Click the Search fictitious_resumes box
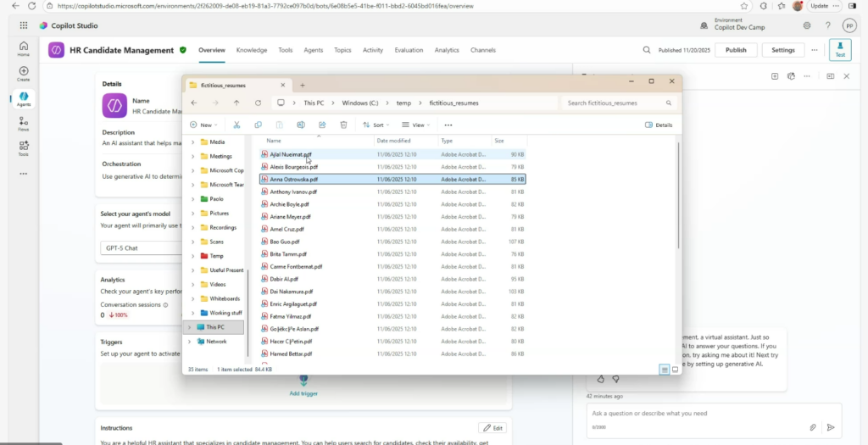The width and height of the screenshot is (868, 445). tap(619, 103)
